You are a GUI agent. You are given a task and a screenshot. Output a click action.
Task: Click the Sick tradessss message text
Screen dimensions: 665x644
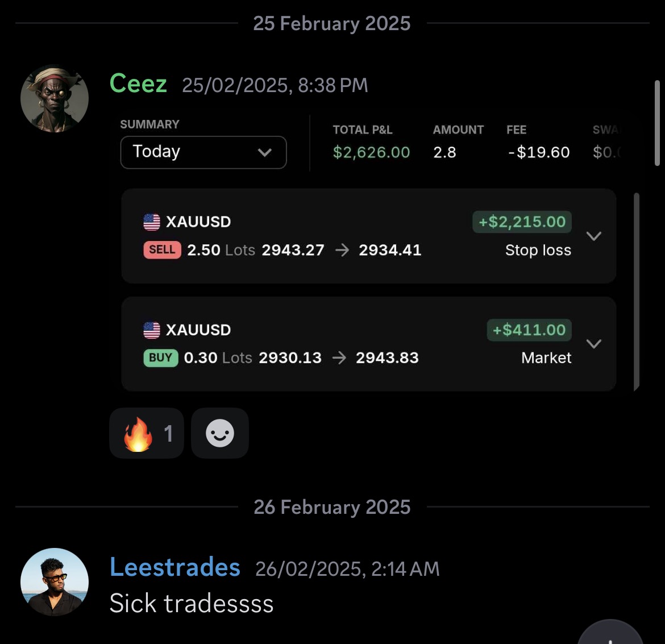[192, 604]
